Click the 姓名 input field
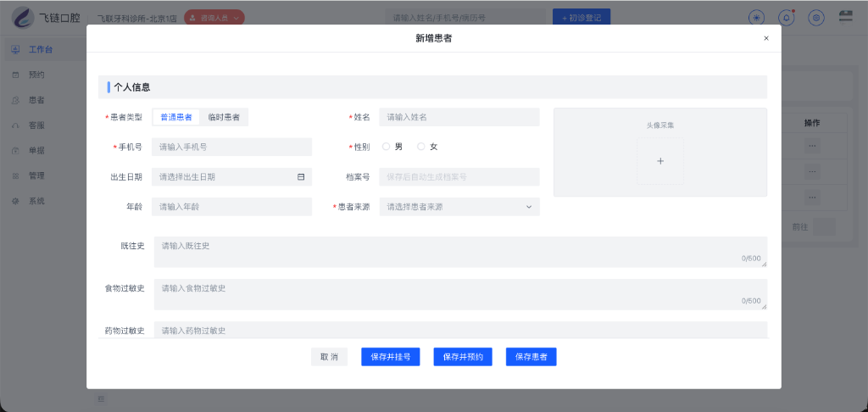Viewport: 868px width, 412px height. [x=459, y=117]
